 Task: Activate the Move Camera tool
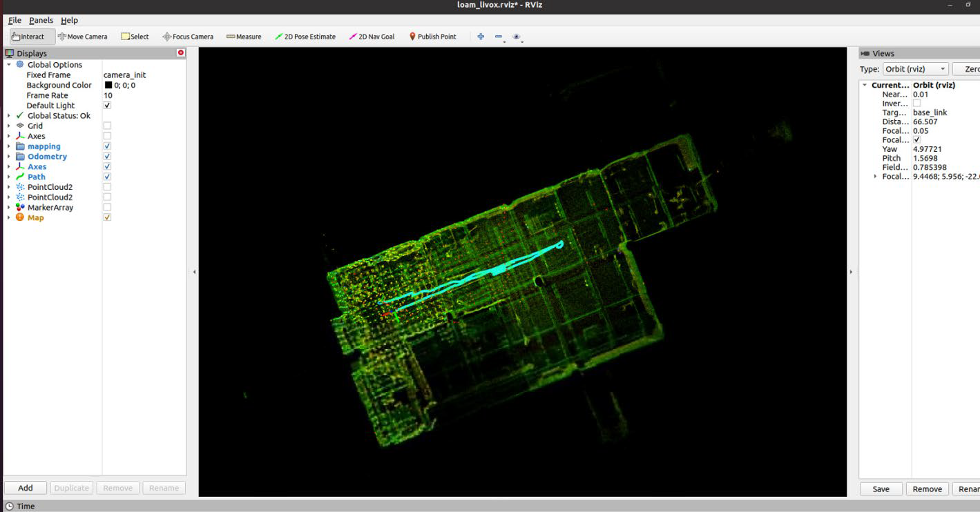83,37
